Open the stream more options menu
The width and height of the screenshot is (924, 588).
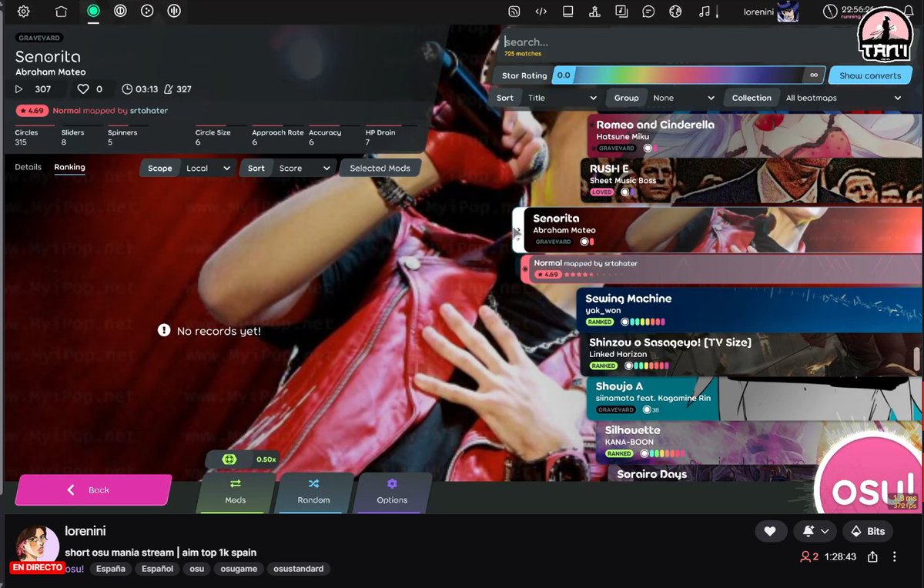(895, 556)
